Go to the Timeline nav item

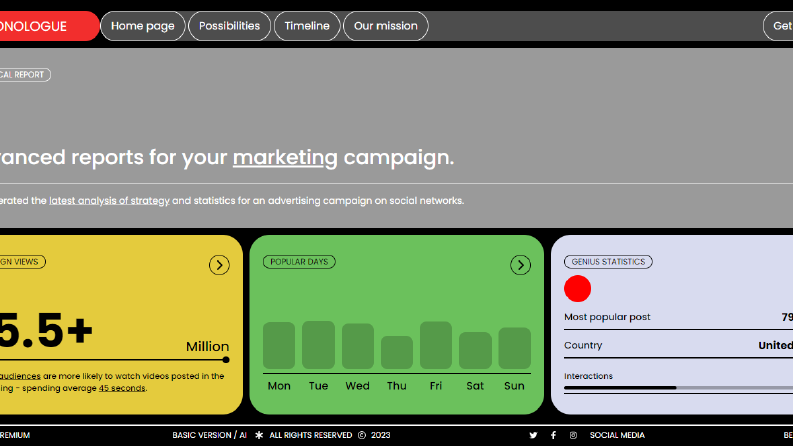[307, 26]
